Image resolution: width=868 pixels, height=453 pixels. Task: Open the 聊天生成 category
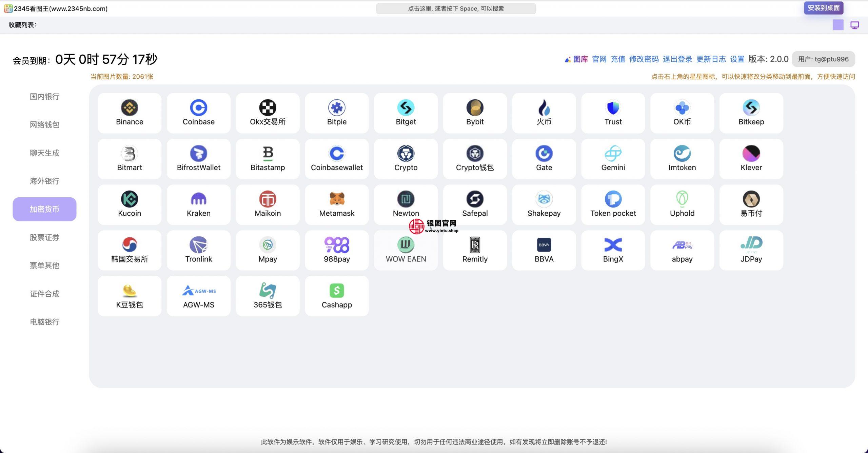pos(44,153)
